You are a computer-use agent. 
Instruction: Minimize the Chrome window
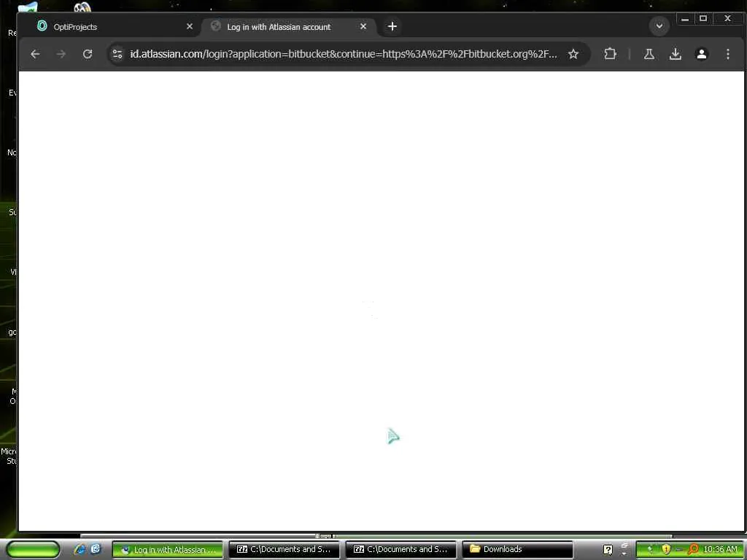pyautogui.click(x=685, y=19)
